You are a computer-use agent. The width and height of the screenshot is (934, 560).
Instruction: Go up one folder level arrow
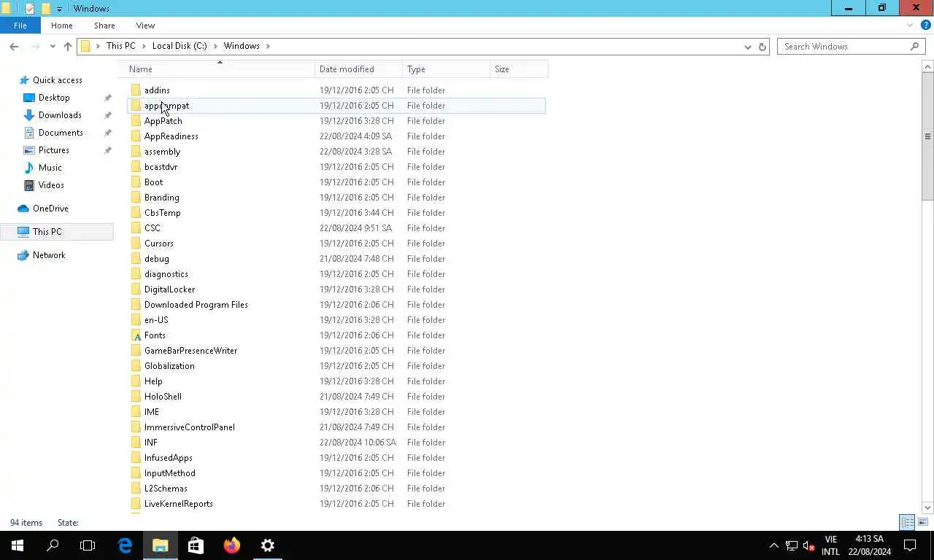[68, 46]
